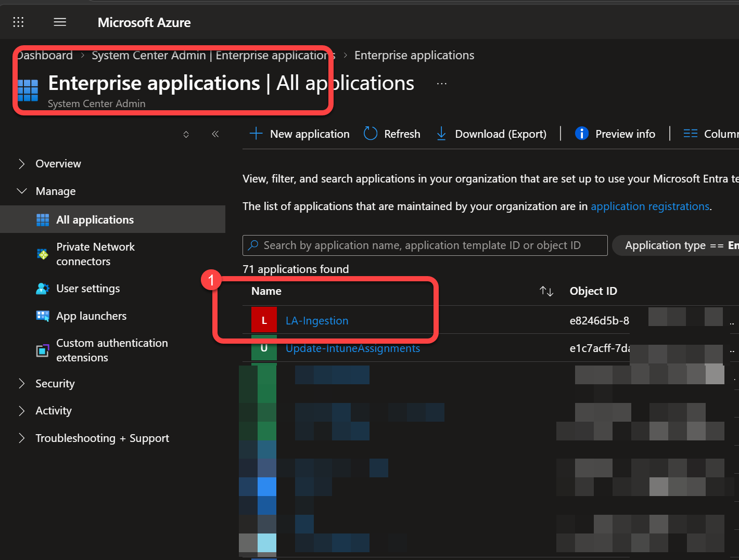The height and width of the screenshot is (560, 739).
Task: Focus the application search box
Action: [425, 245]
